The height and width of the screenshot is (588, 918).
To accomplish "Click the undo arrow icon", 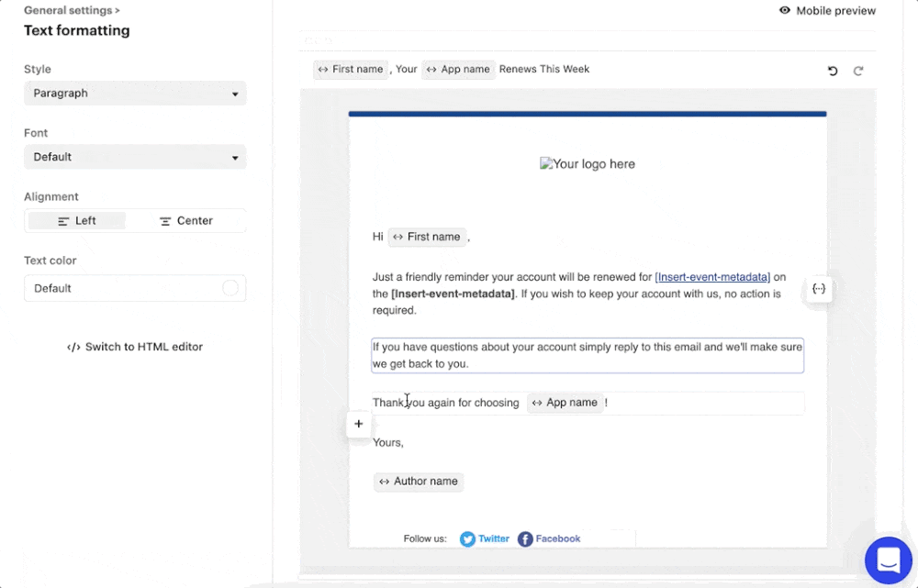I will click(833, 71).
